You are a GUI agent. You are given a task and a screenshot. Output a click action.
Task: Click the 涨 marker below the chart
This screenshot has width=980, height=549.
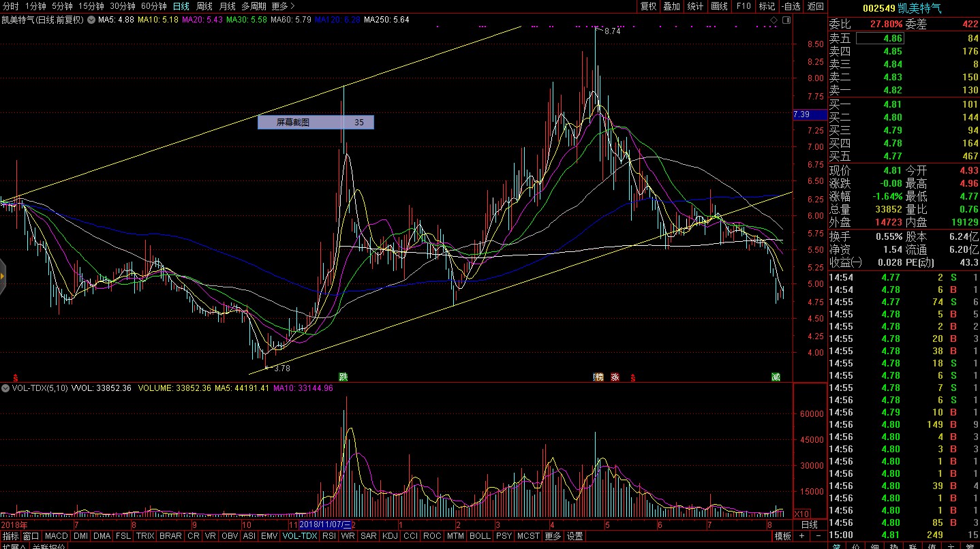tap(615, 377)
